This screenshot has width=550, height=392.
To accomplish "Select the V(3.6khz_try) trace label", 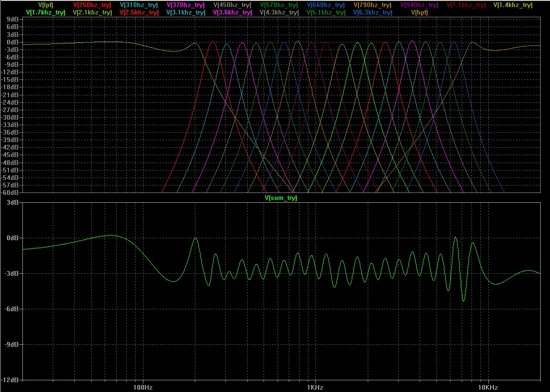I will pos(233,12).
